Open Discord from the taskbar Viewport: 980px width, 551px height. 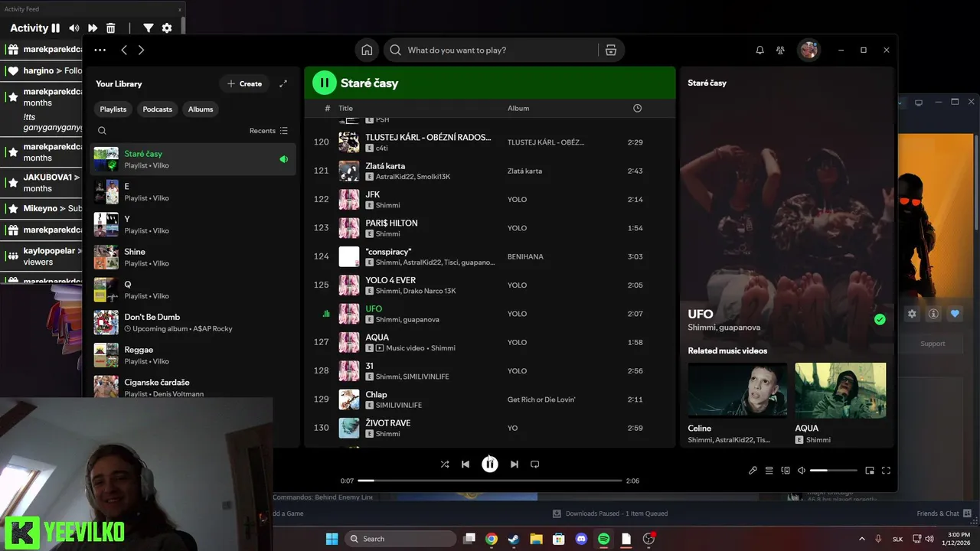581,539
